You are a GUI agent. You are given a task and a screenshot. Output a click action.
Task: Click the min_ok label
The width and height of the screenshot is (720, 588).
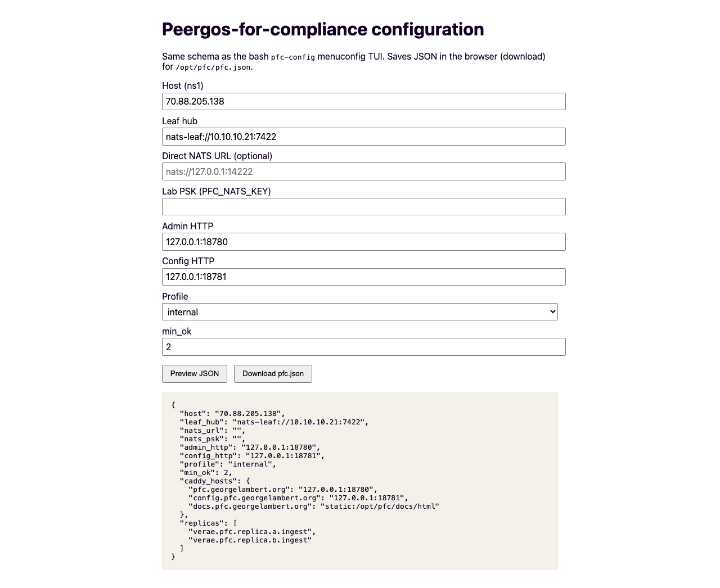point(177,332)
